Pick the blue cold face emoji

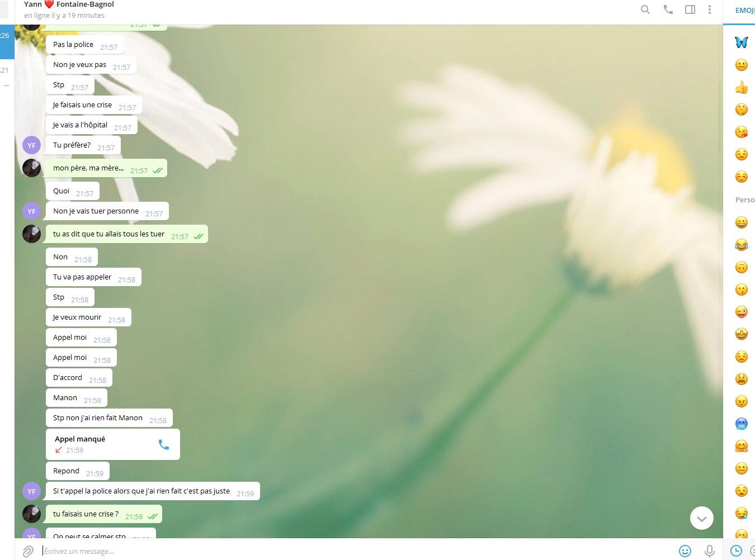[x=742, y=424]
